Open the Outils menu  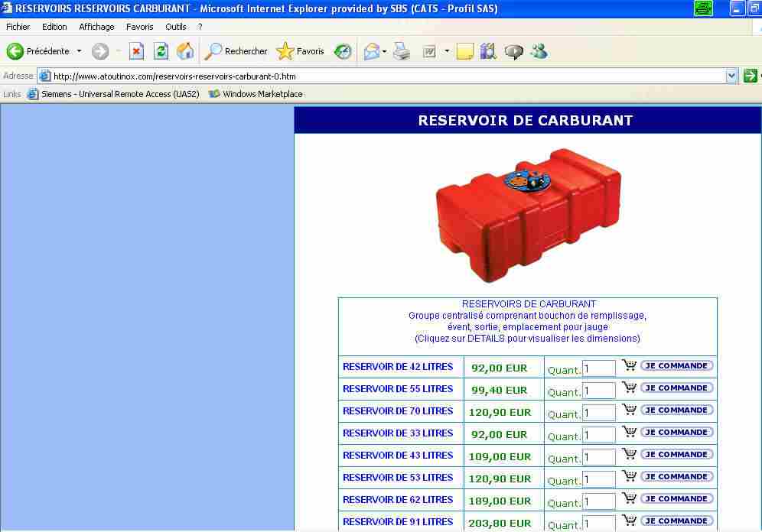tap(175, 27)
